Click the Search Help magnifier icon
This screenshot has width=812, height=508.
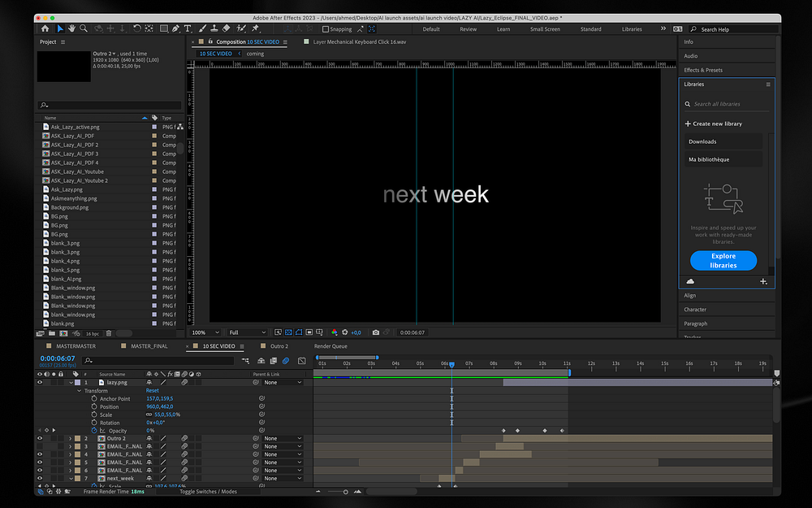[x=694, y=29]
